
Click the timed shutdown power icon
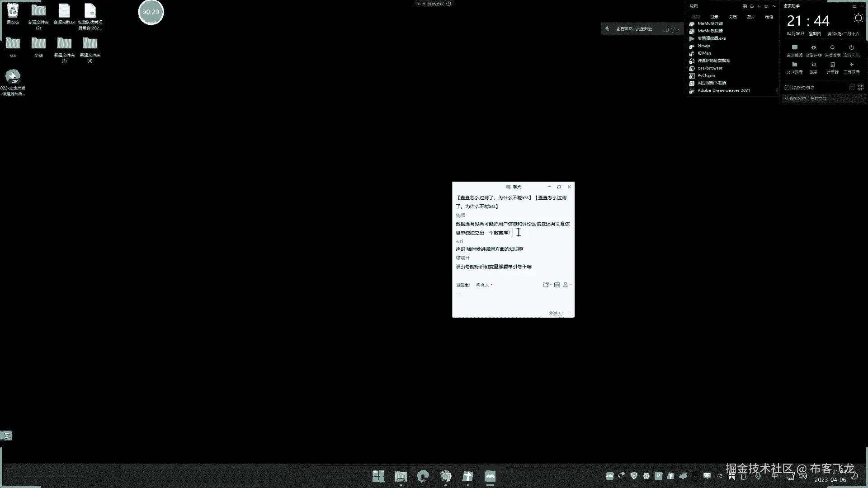pyautogui.click(x=851, y=47)
